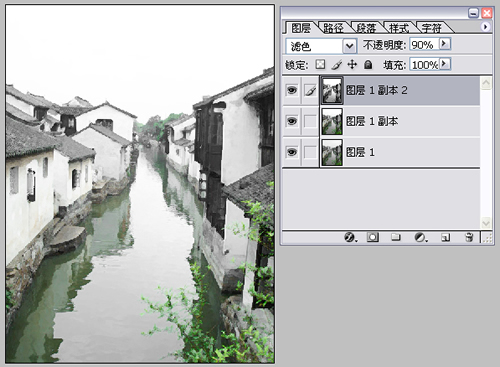Toggle visibility of 图层 1

coord(292,152)
